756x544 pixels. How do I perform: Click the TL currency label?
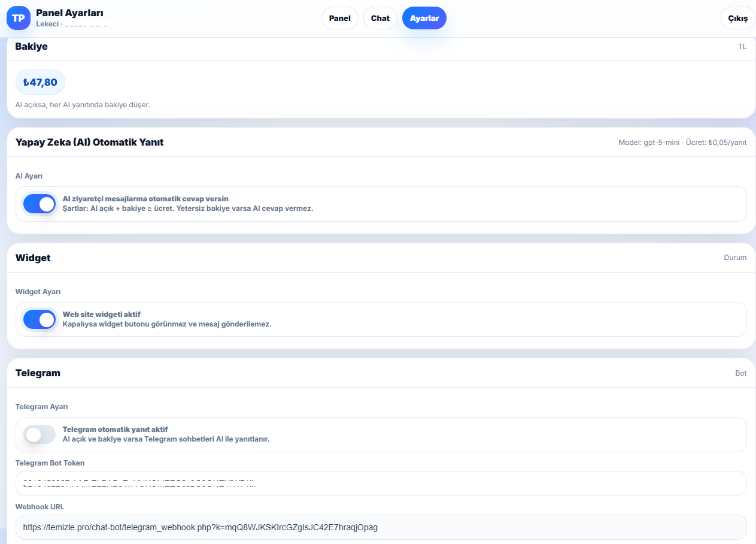click(742, 47)
